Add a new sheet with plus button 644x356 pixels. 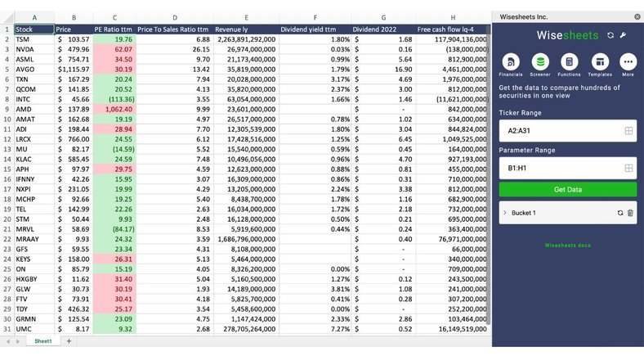(69, 341)
